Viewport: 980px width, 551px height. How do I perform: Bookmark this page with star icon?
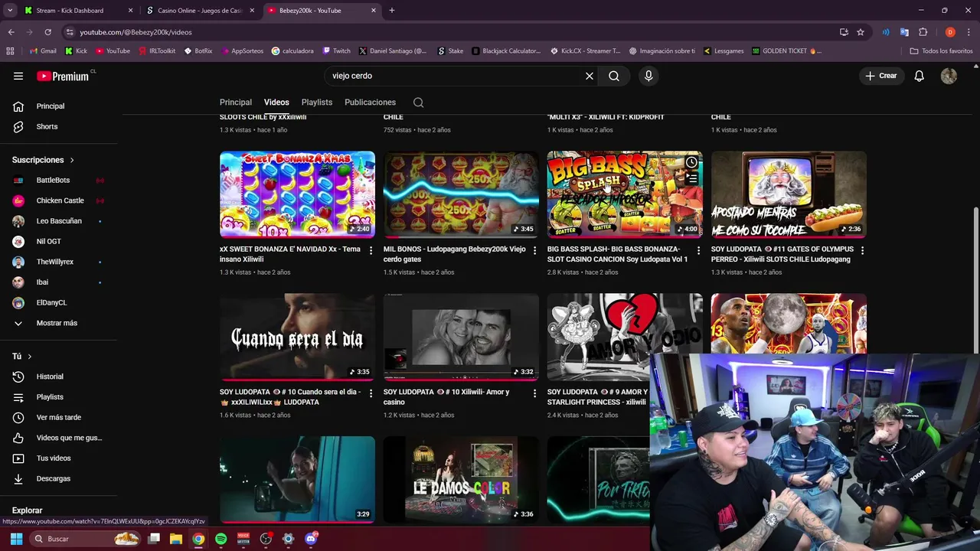[x=861, y=32]
